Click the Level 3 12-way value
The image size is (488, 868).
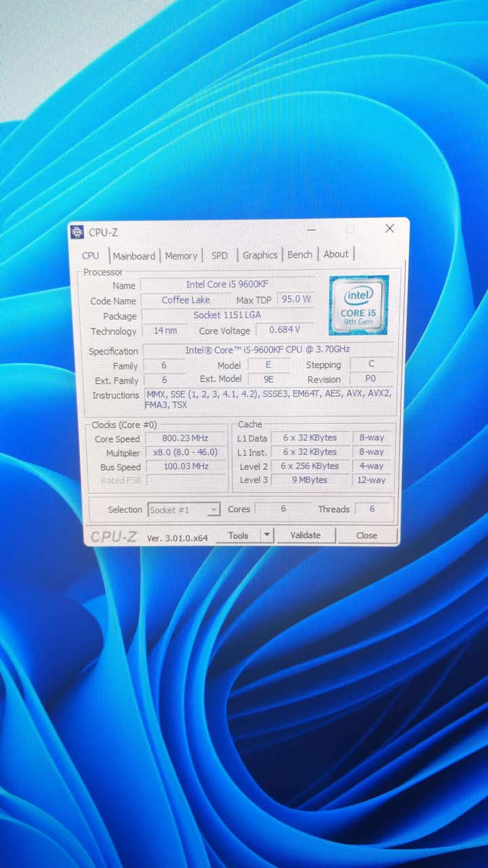372,480
